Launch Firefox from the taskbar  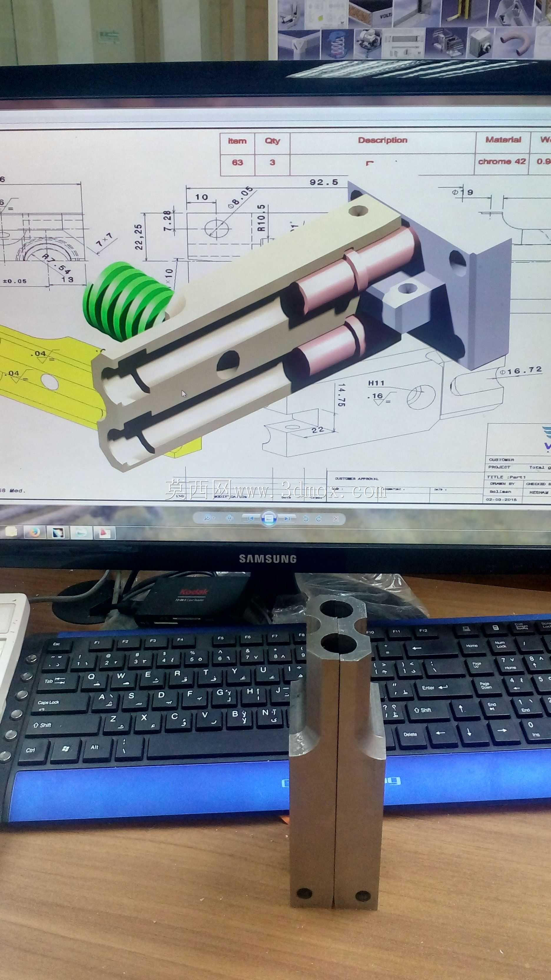(x=35, y=532)
